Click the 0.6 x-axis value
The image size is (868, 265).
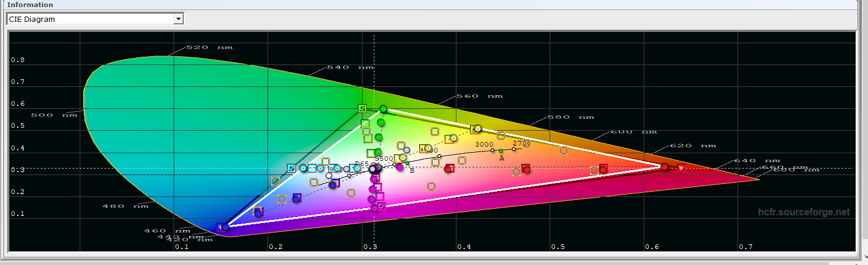[652, 247]
